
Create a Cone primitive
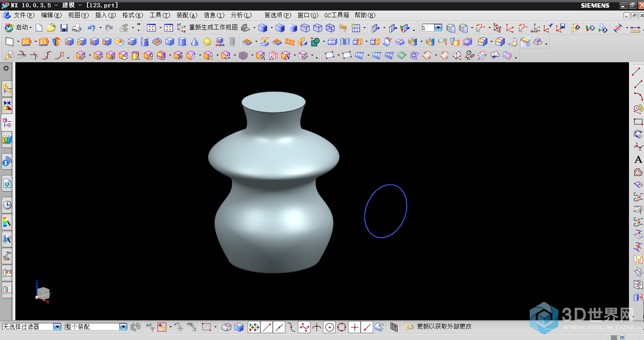pyautogui.click(x=195, y=42)
